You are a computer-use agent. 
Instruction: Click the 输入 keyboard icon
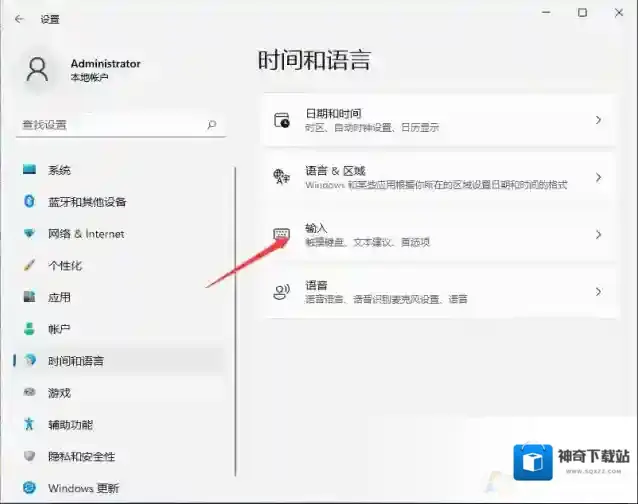[x=281, y=234]
